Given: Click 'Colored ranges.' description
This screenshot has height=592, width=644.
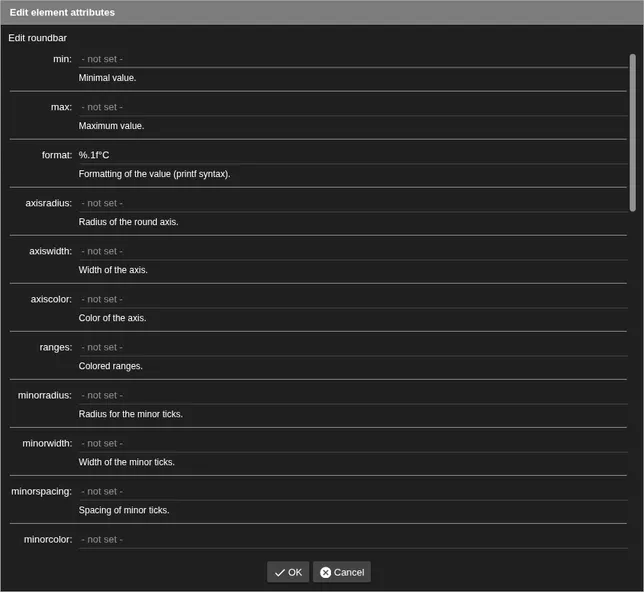Looking at the screenshot, I should pyautogui.click(x=110, y=366).
